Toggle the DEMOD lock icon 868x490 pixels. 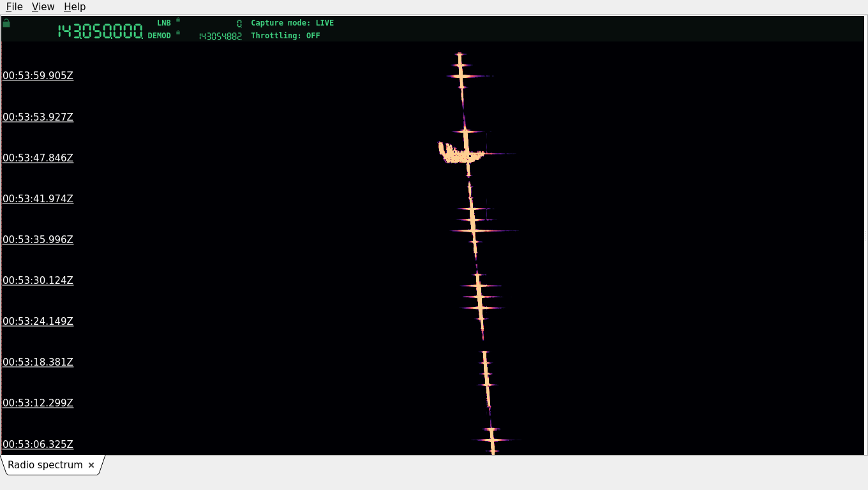[x=178, y=33]
